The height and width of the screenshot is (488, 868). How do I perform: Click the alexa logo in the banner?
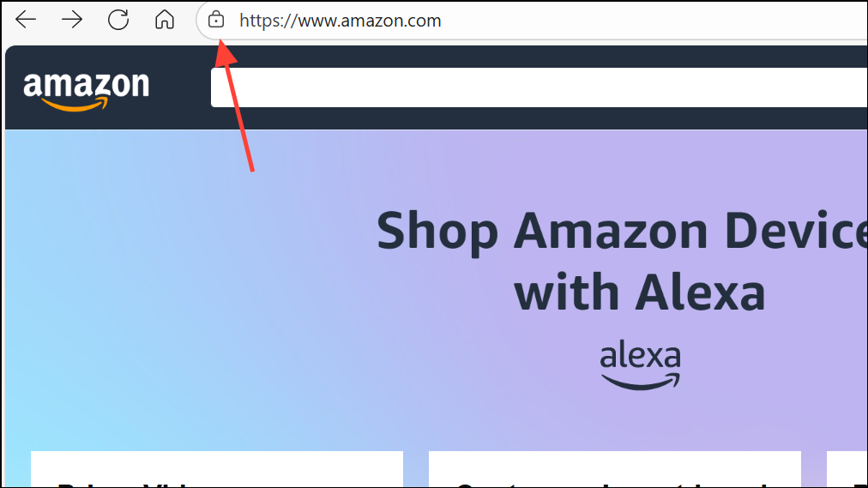coord(641,365)
